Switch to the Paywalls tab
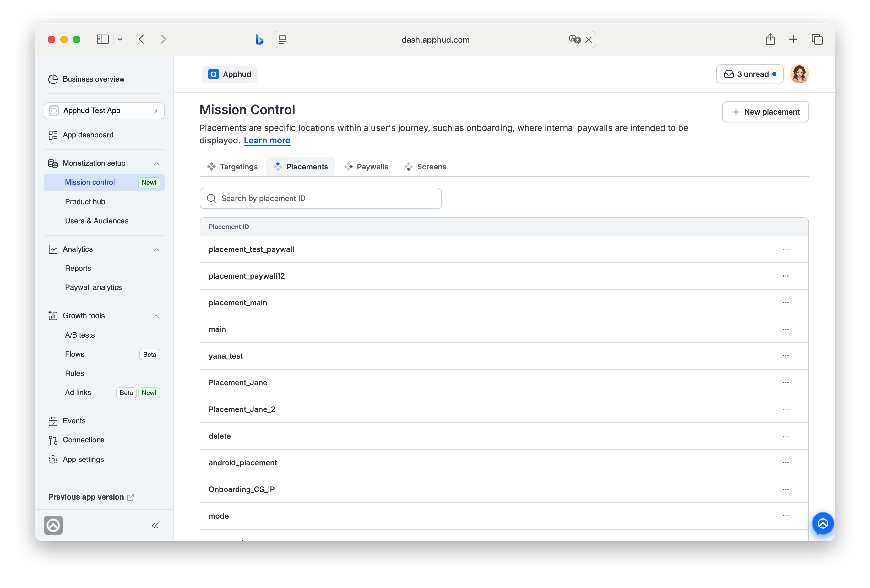The width and height of the screenshot is (870, 588). (x=366, y=167)
